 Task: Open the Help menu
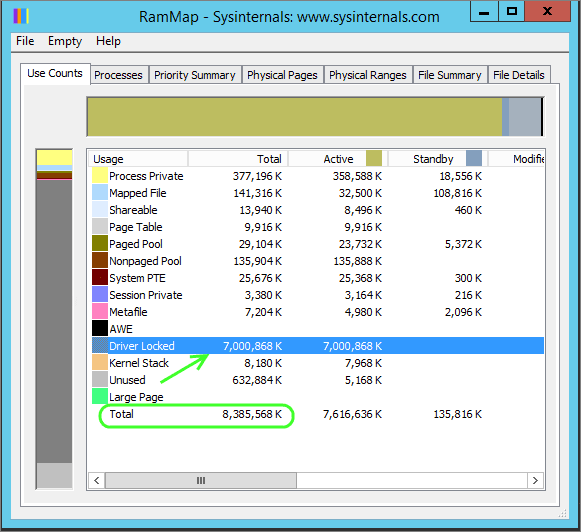(x=108, y=41)
